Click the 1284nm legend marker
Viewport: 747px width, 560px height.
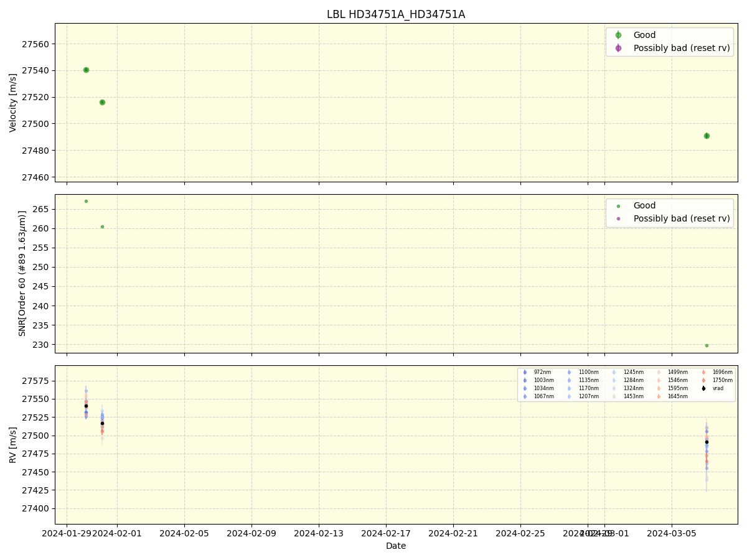pyautogui.click(x=614, y=380)
